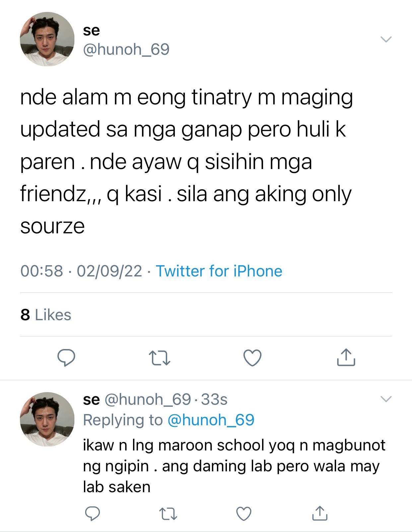Open the reply author's avatar

[47, 419]
